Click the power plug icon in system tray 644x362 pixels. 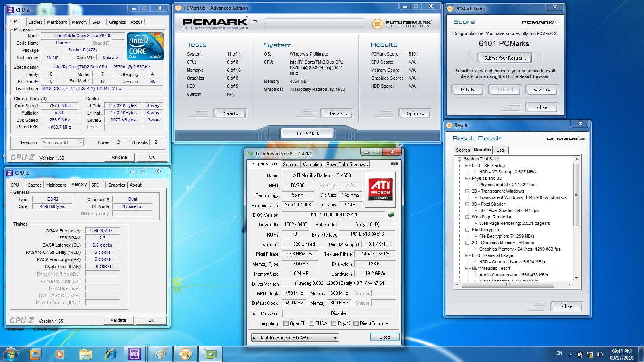pos(580,354)
